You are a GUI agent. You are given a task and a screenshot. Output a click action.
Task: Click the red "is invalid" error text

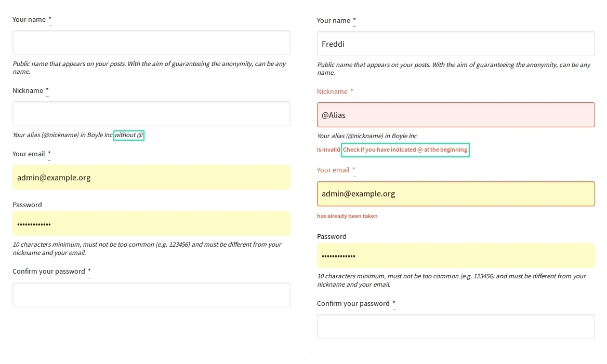tap(328, 150)
